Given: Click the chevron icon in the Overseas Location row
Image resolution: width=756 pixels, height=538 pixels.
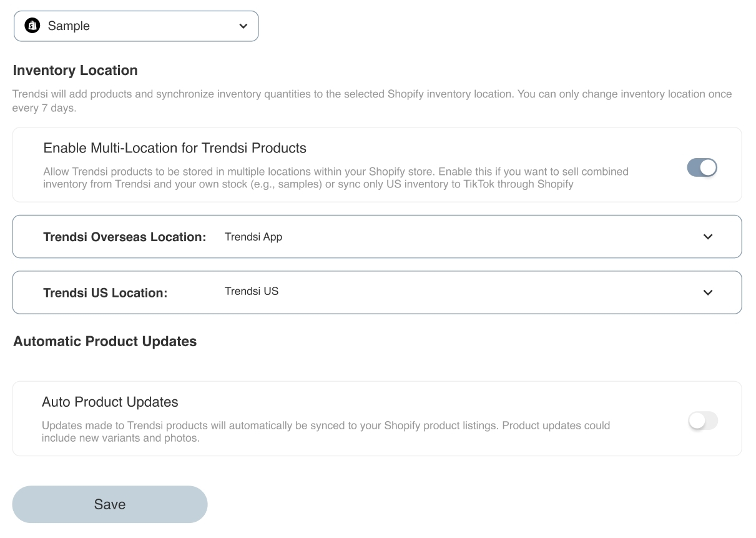Looking at the screenshot, I should pyautogui.click(x=708, y=237).
